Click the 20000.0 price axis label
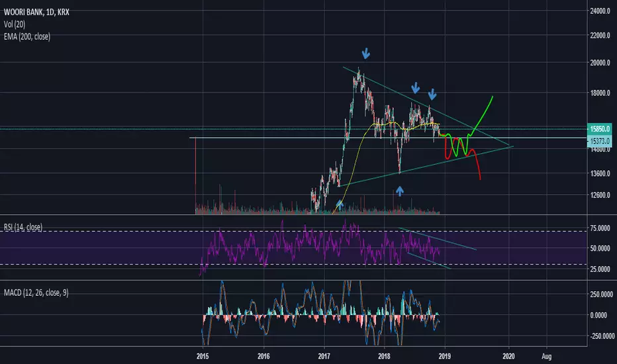617x364 pixels. (600, 63)
